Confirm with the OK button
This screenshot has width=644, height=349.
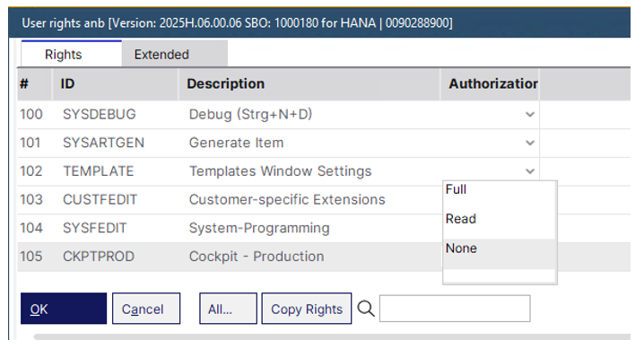[64, 309]
